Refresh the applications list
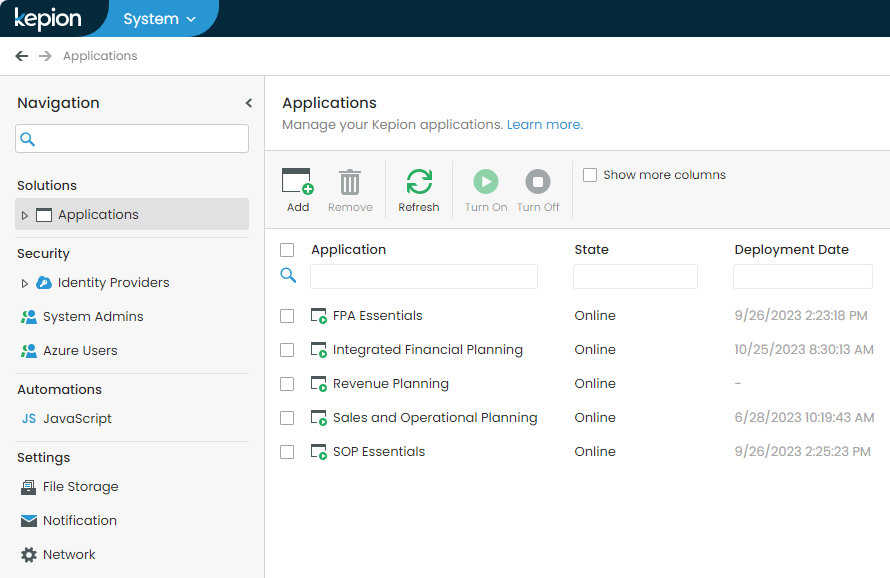The width and height of the screenshot is (890, 578). click(419, 191)
